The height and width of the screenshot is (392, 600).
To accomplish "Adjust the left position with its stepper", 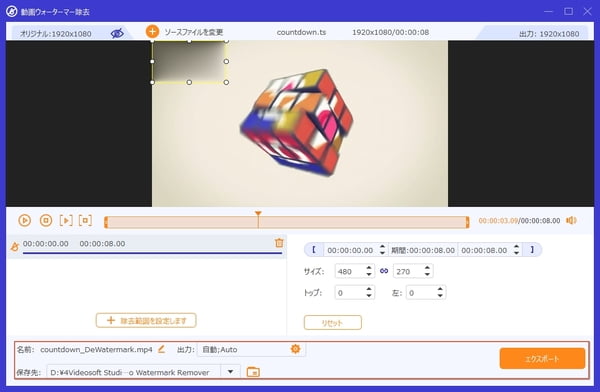I will [440, 292].
